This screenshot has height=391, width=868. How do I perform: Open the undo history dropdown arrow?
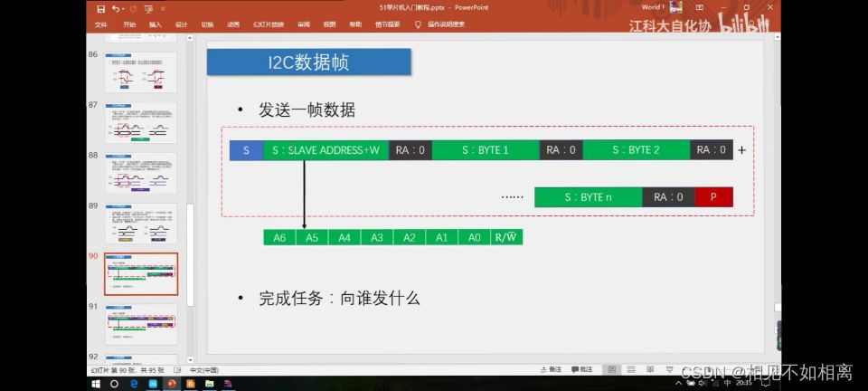[x=122, y=9]
